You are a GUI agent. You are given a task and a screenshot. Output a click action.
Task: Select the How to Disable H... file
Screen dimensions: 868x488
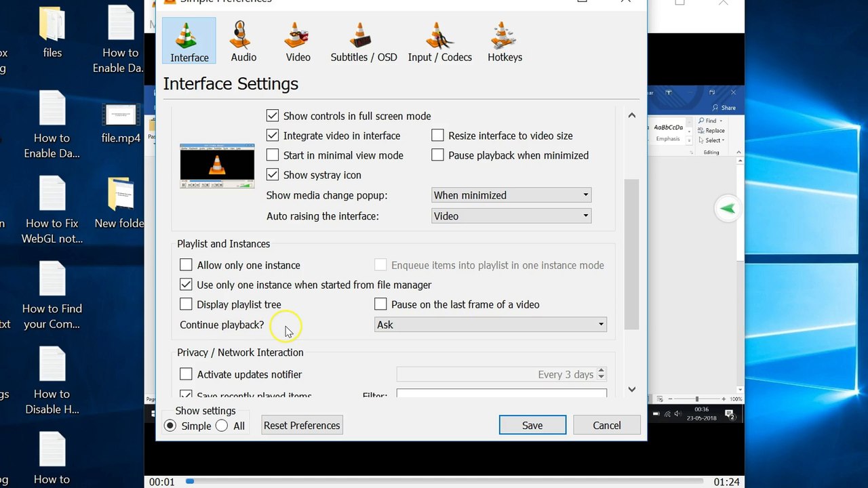(x=52, y=381)
